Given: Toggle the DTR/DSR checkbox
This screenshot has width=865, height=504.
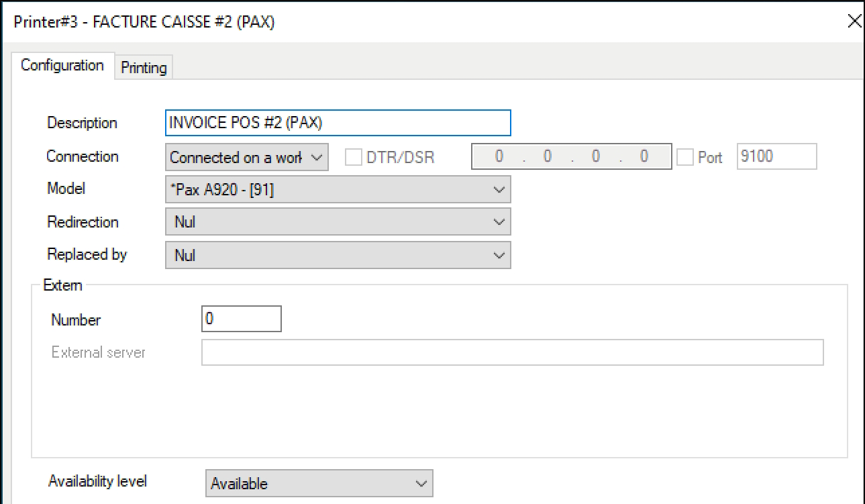Looking at the screenshot, I should point(354,157).
